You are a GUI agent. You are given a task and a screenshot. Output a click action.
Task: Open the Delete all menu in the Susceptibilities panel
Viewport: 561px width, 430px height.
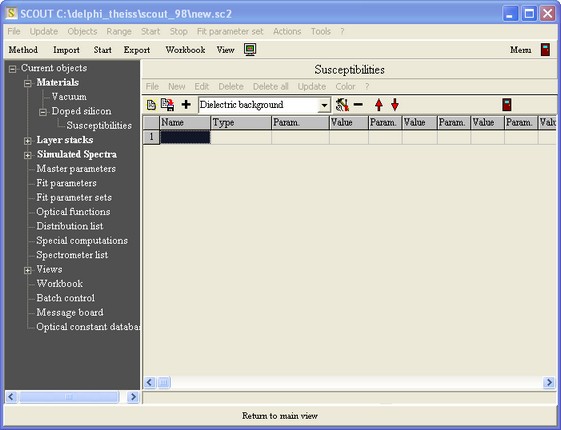[x=270, y=87]
